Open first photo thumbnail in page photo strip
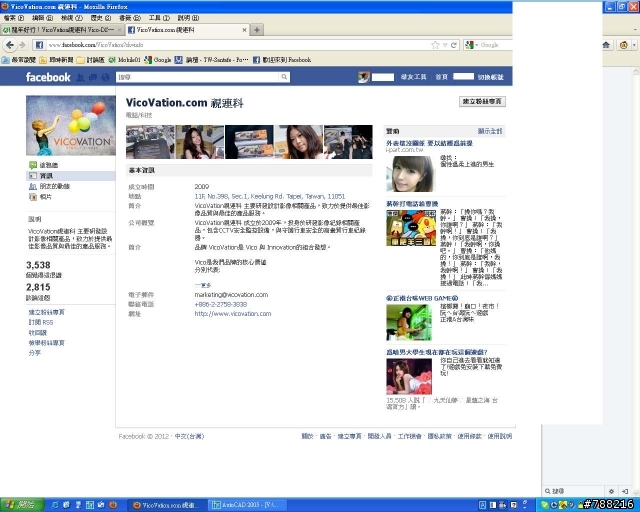 (x=150, y=142)
